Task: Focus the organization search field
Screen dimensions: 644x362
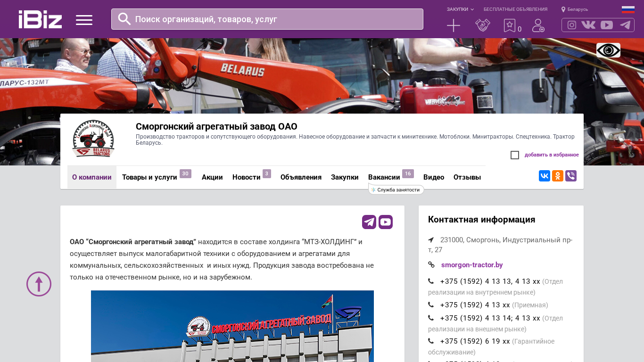Action: (x=267, y=19)
